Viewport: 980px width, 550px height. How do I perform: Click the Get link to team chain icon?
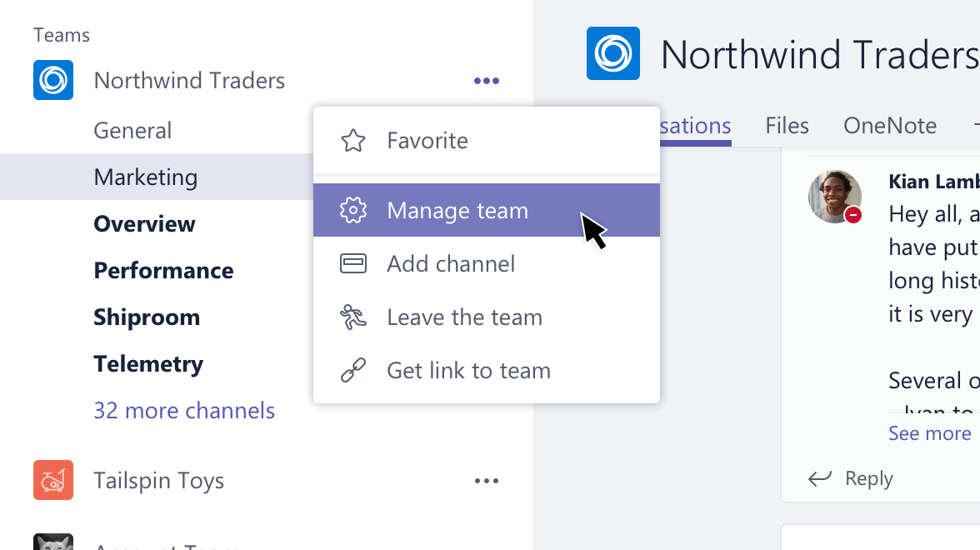click(353, 370)
